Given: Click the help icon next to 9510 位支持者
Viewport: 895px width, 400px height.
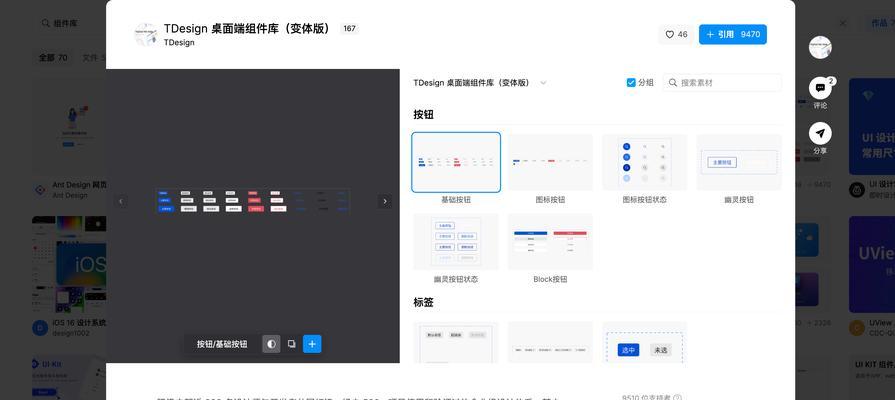Looking at the screenshot, I should (677, 397).
